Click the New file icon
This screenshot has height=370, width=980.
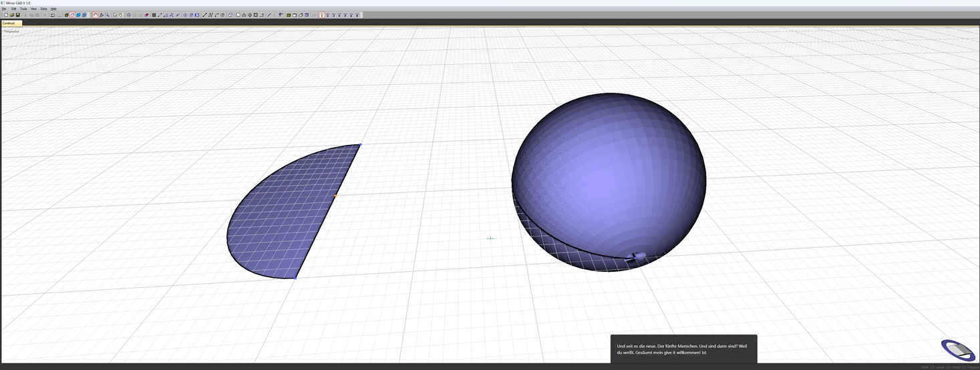point(6,15)
